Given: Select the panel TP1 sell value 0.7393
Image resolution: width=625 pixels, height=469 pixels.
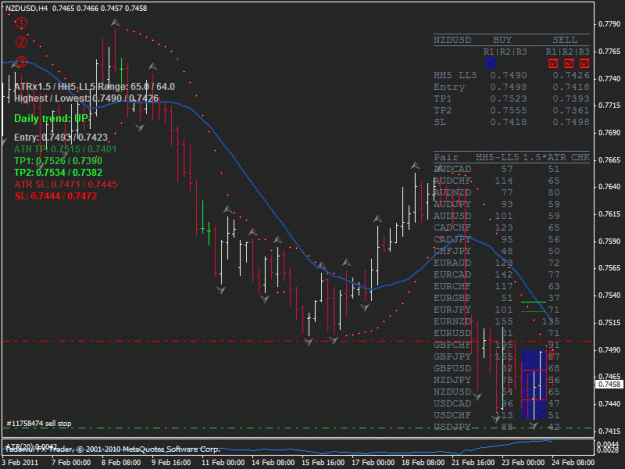Looking at the screenshot, I should click(571, 99).
